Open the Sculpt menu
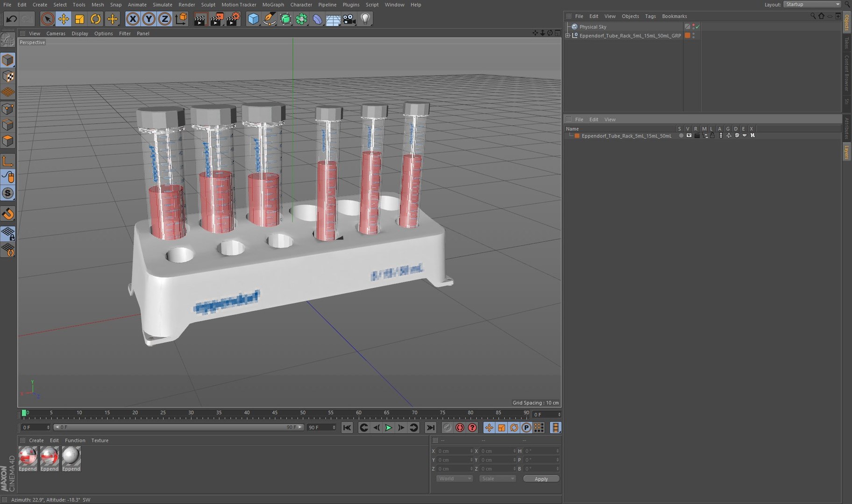Viewport: 852px width, 504px height. coord(208,5)
